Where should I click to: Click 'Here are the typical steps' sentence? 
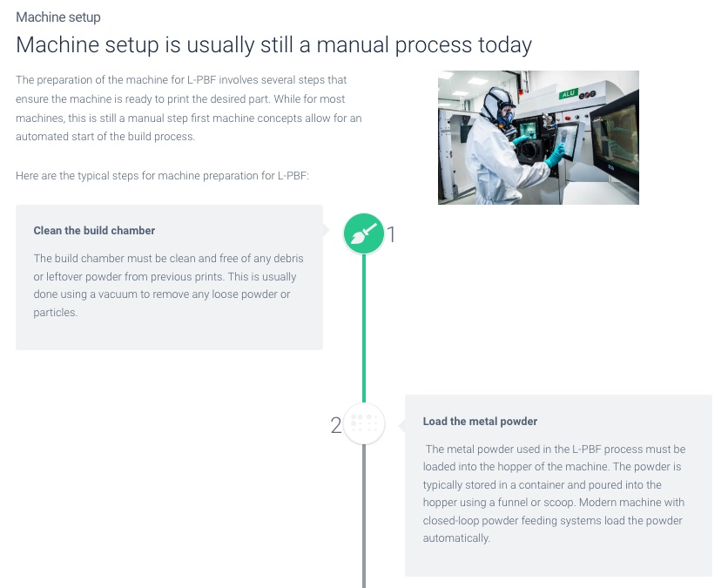pos(162,176)
